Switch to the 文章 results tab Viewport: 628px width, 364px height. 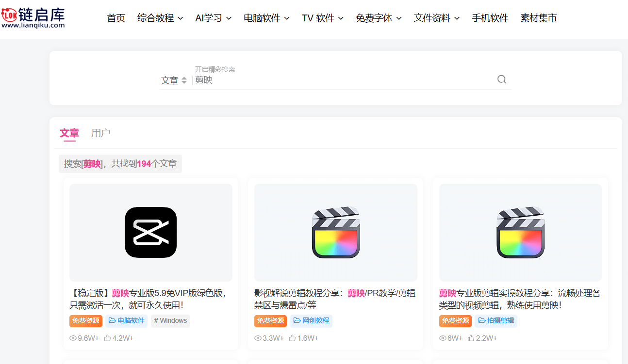[x=69, y=133]
